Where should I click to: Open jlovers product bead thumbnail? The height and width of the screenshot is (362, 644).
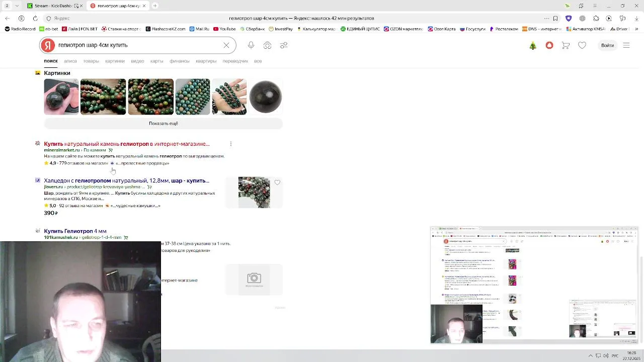pos(254,192)
